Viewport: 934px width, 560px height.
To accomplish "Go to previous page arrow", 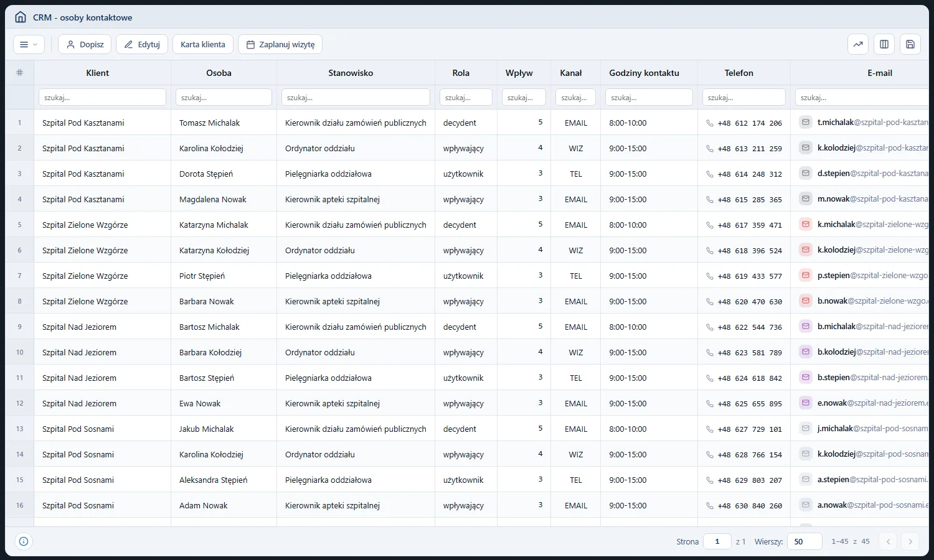I will [x=889, y=541].
